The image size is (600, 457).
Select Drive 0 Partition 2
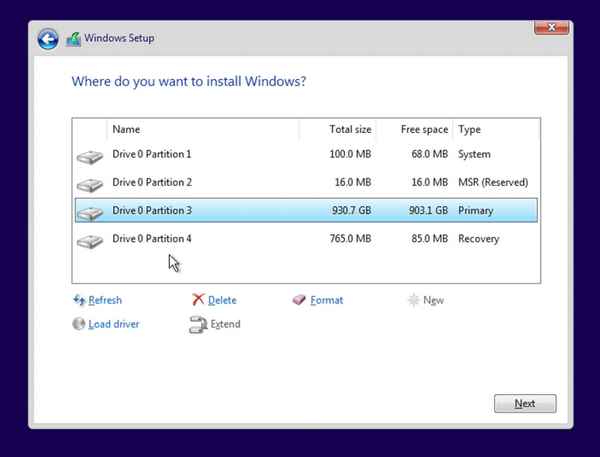click(x=306, y=182)
